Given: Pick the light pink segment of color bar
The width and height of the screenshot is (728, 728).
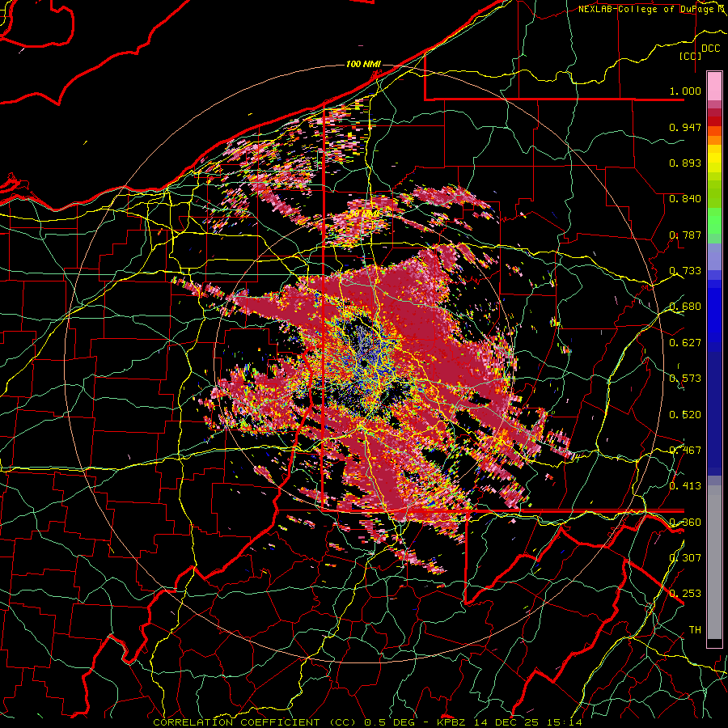Looking at the screenshot, I should [x=714, y=86].
